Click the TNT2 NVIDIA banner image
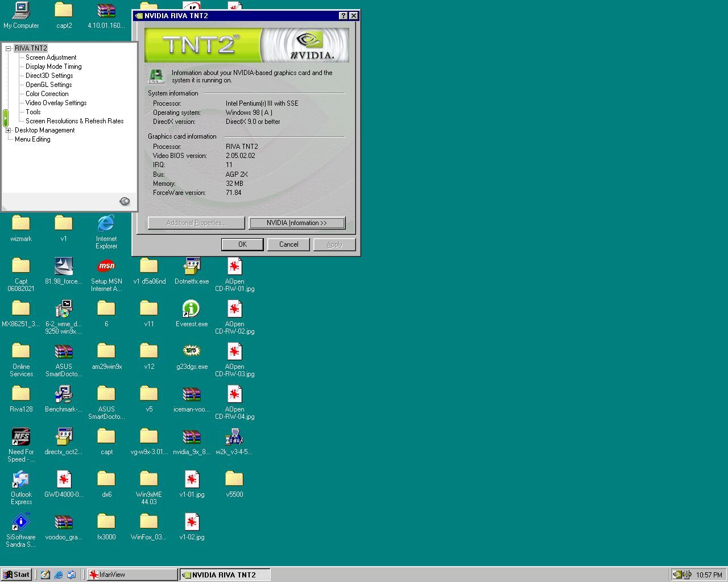 tap(246, 45)
